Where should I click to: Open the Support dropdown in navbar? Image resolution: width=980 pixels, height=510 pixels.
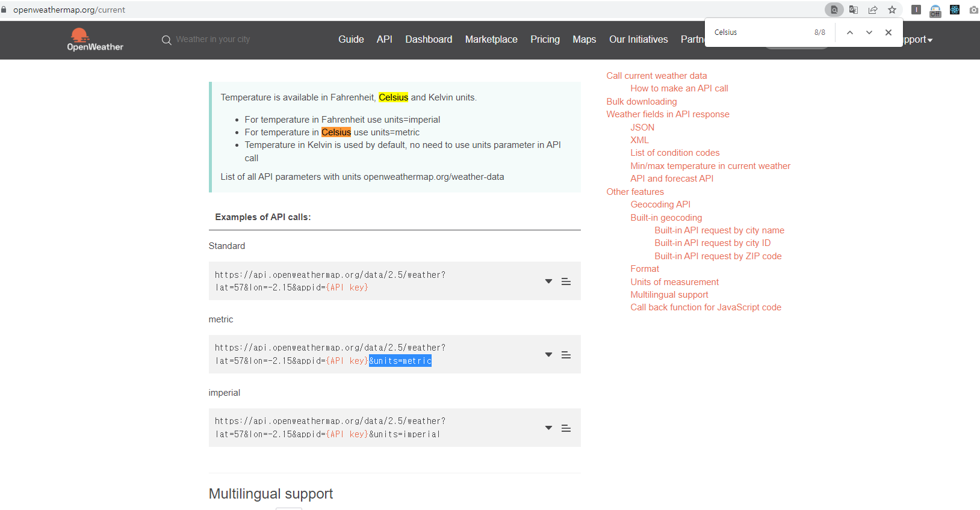917,40
